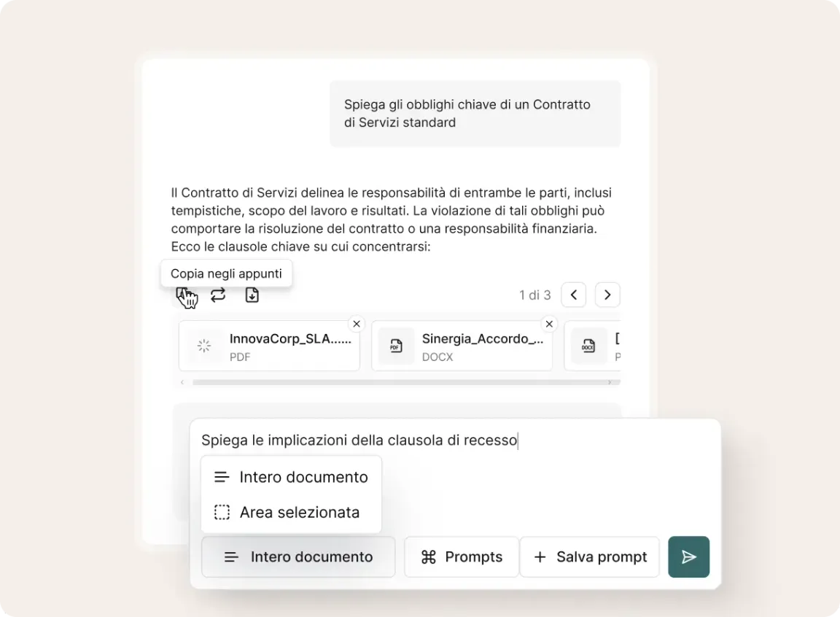Click the copy to clipboard icon
The width and height of the screenshot is (840, 617).
coord(184,295)
